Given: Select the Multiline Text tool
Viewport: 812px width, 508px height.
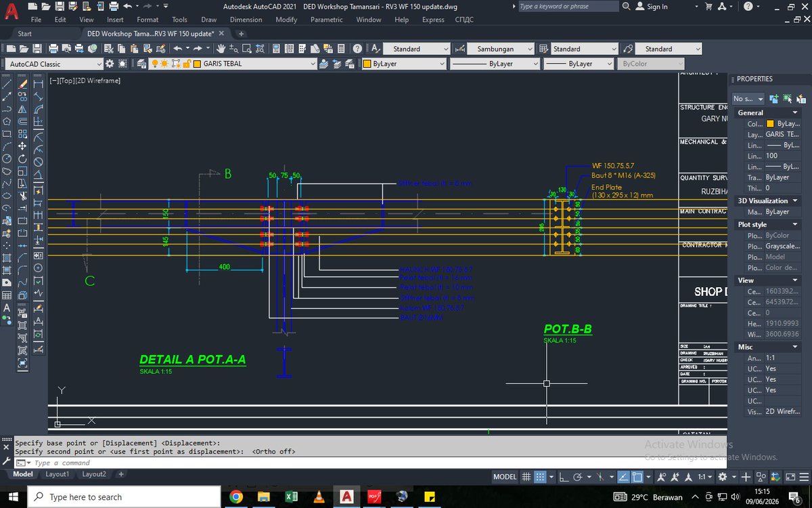Looking at the screenshot, I should pyautogui.click(x=7, y=308).
